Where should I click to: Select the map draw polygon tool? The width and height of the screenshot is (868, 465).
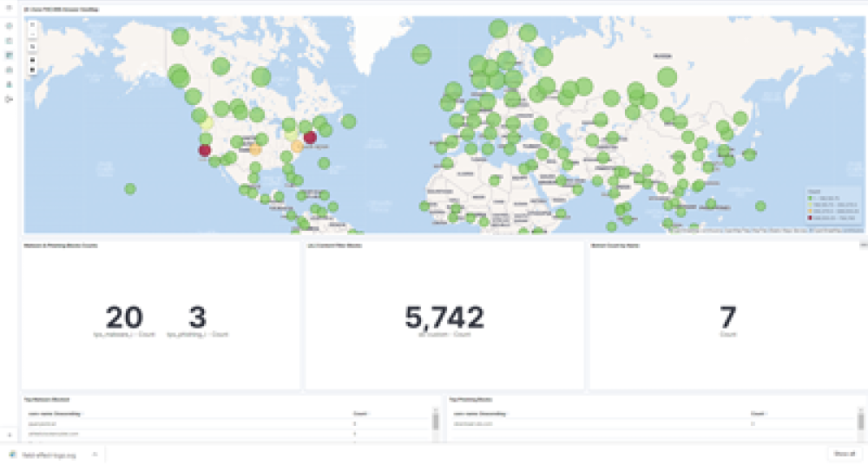click(32, 60)
